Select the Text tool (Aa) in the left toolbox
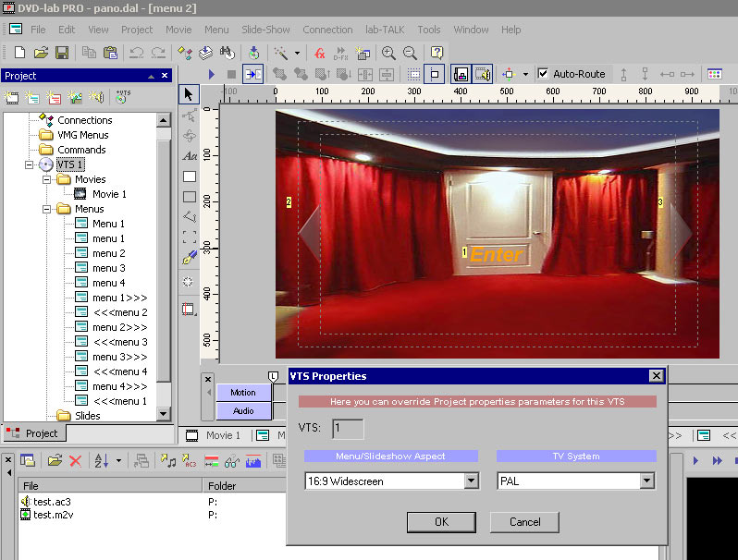The width and height of the screenshot is (738, 560). coord(189,155)
